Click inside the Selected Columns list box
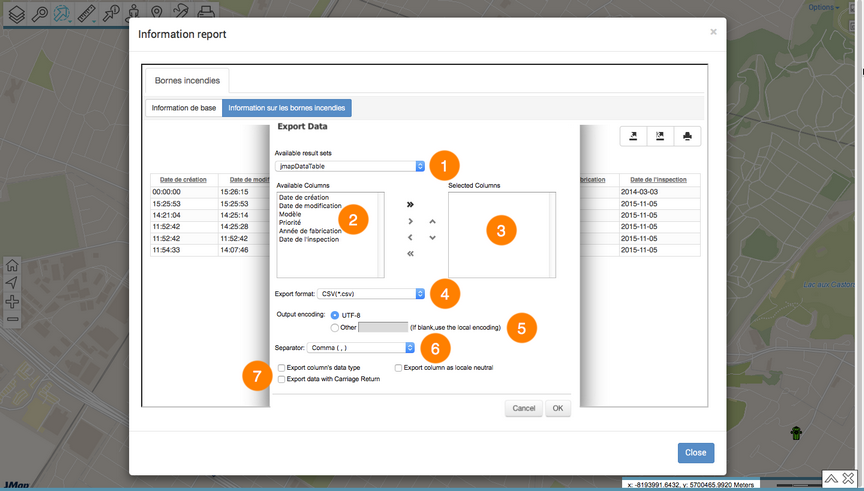The image size is (864, 491). click(501, 235)
